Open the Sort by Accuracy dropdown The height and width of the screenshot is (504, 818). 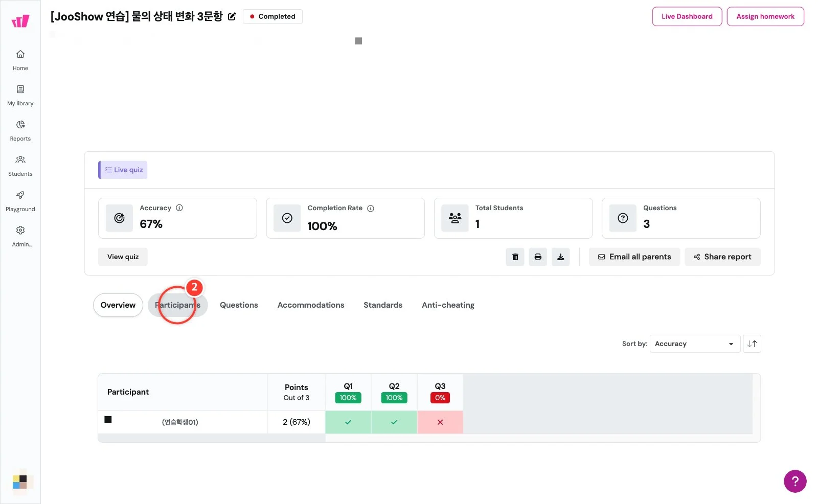click(x=695, y=343)
